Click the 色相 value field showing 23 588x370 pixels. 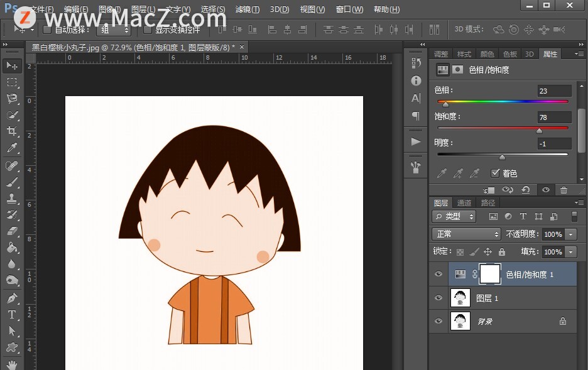click(x=554, y=90)
